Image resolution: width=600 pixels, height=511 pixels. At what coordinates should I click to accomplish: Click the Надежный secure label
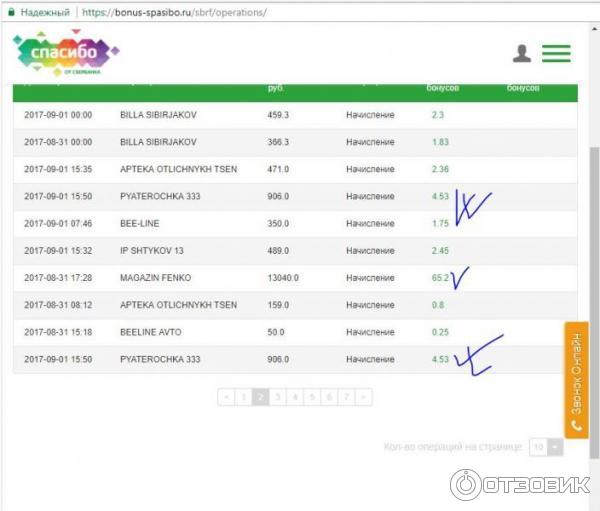pos(45,12)
